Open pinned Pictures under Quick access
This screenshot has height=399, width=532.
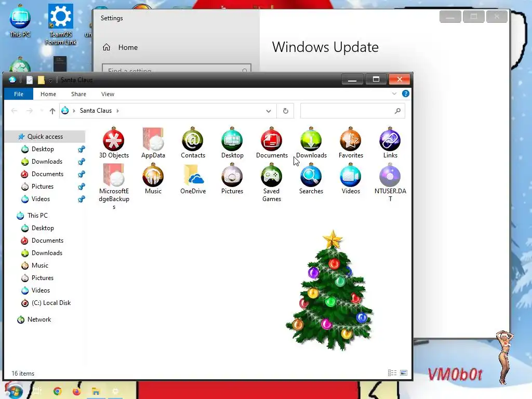43,187
